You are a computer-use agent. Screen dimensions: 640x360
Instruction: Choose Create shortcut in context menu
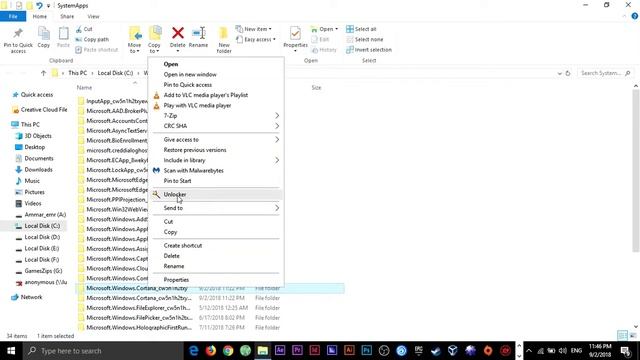(217, 245)
